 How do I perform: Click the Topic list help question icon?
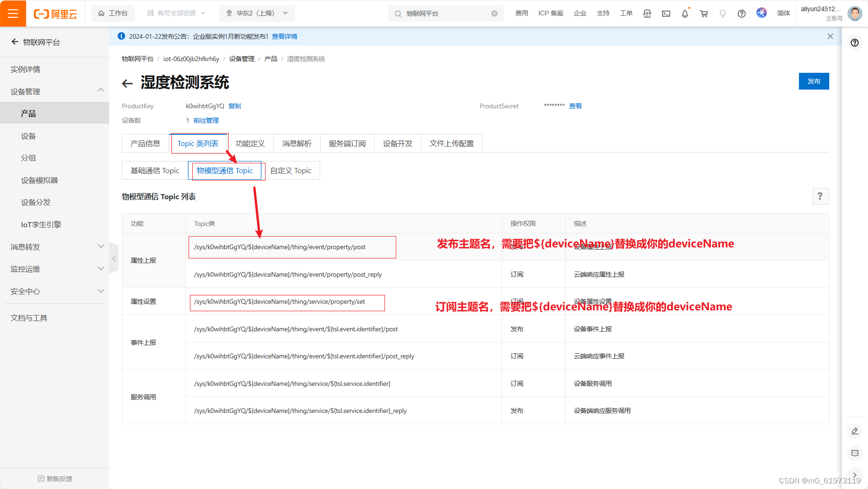(820, 196)
